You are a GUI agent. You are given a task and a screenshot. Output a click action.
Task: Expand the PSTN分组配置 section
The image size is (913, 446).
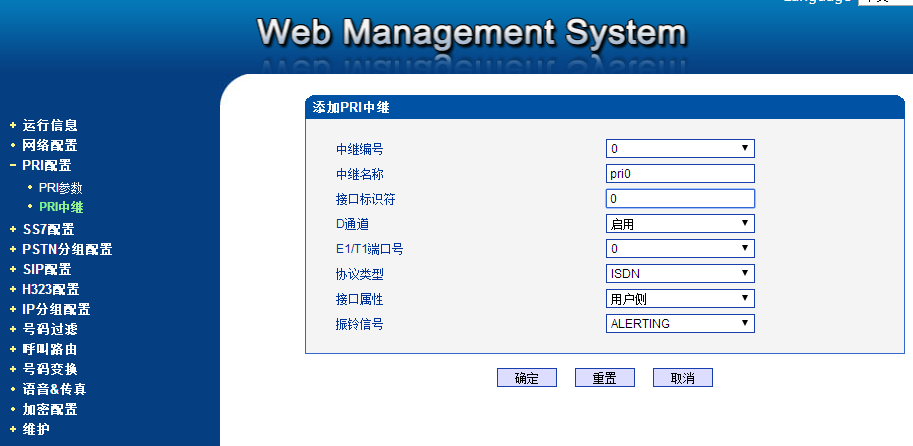click(67, 249)
